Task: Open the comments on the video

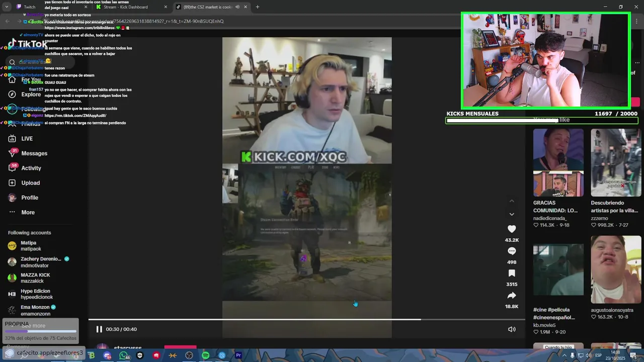Action: coord(512,251)
